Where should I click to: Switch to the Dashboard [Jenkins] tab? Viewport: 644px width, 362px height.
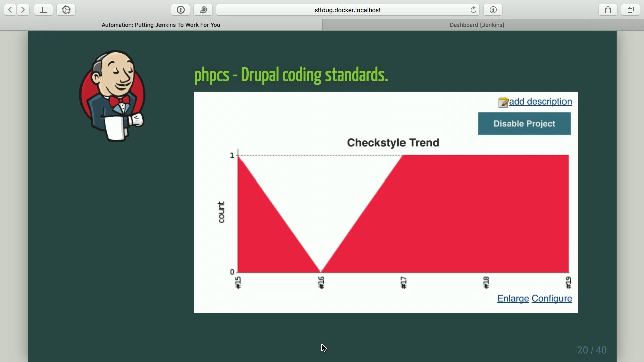coord(477,25)
